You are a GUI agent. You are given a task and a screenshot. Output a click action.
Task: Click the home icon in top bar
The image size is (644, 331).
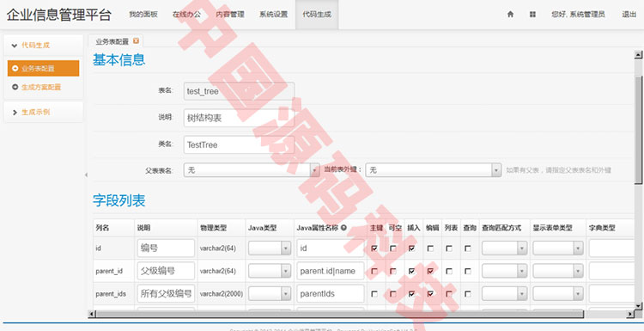pyautogui.click(x=511, y=15)
